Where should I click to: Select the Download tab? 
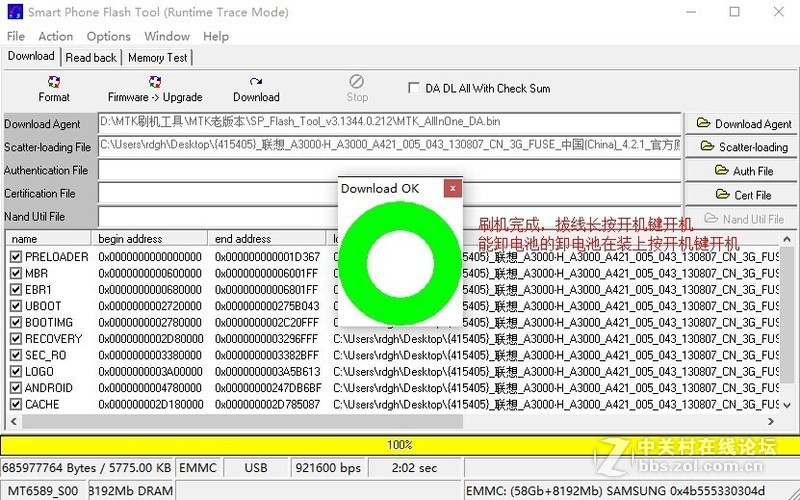pos(31,56)
